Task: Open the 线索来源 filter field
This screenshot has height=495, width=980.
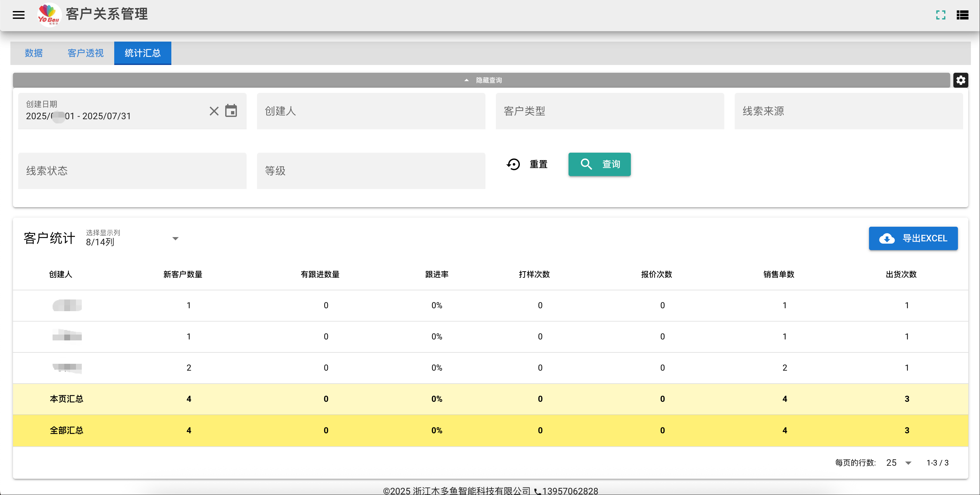Action: coord(848,111)
